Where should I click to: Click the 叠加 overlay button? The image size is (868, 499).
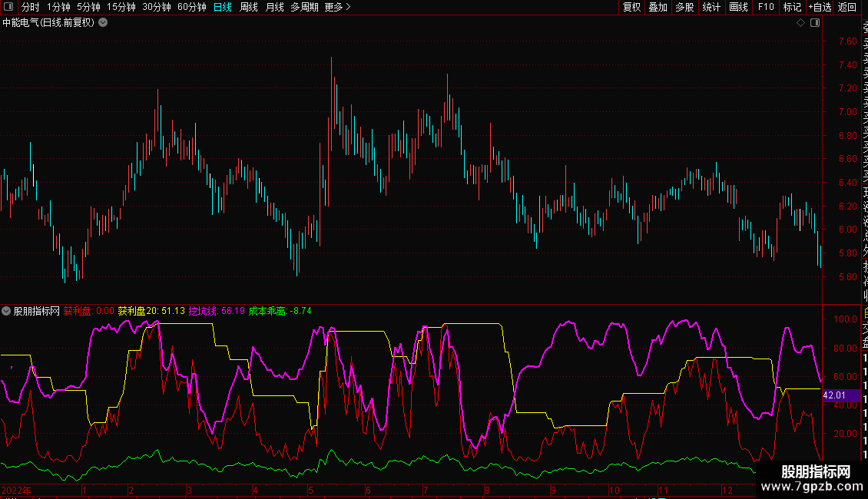[x=658, y=7]
